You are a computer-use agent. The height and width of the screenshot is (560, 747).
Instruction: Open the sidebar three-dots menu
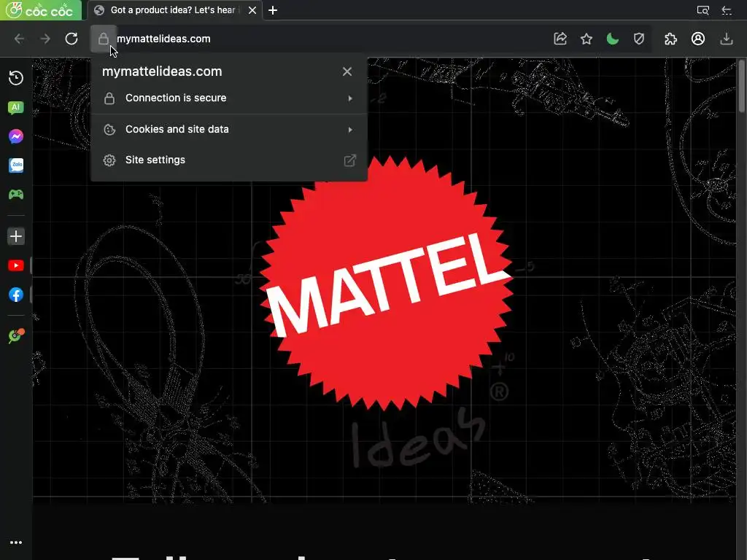pyautogui.click(x=16, y=542)
